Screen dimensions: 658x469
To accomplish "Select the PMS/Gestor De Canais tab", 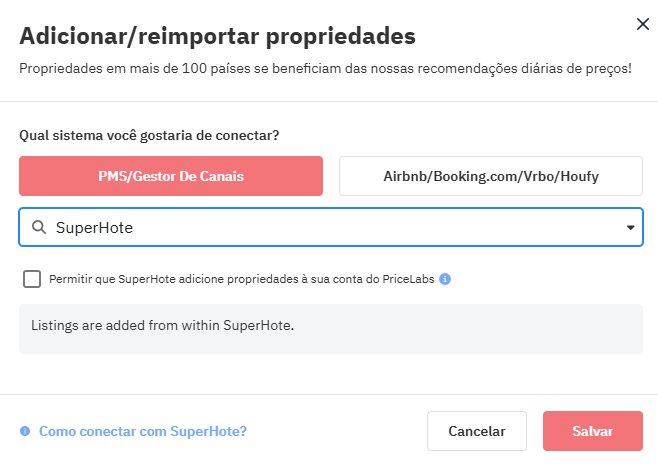I will click(x=171, y=176).
